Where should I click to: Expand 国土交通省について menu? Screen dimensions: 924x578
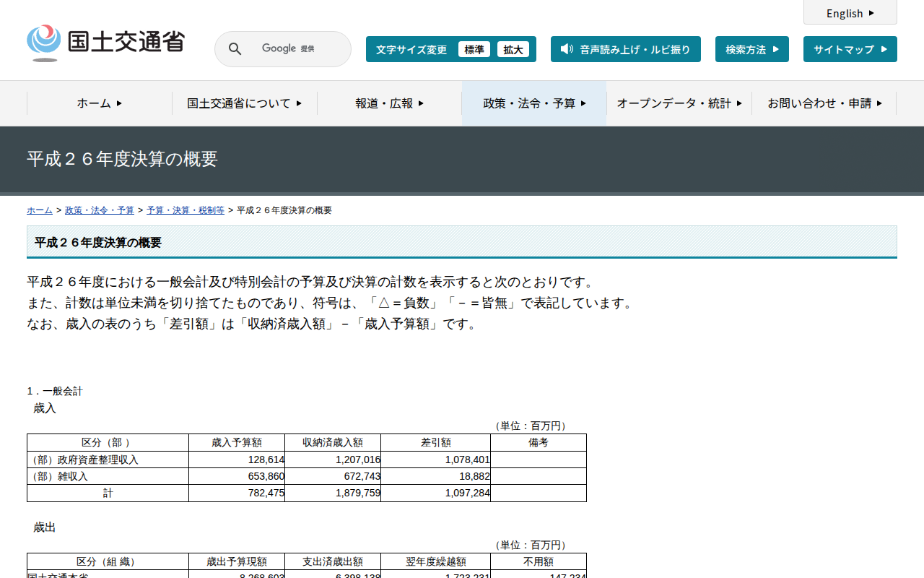click(244, 103)
